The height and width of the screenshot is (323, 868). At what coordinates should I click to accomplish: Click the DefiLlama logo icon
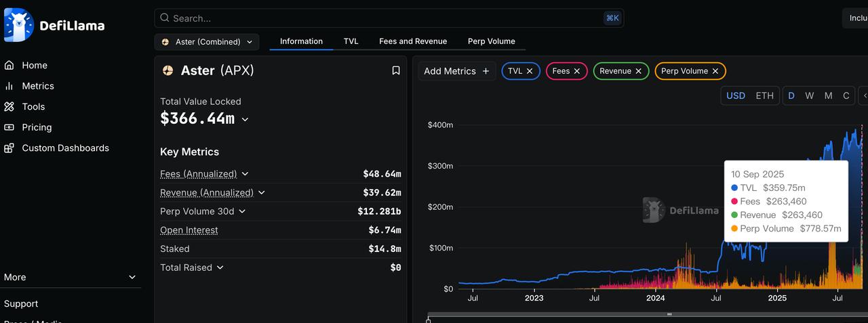[18, 25]
